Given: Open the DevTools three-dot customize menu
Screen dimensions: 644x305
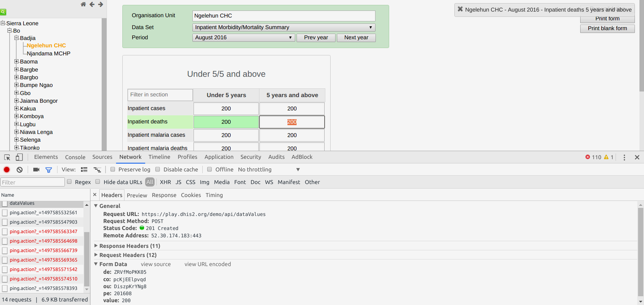Looking at the screenshot, I should (624, 157).
